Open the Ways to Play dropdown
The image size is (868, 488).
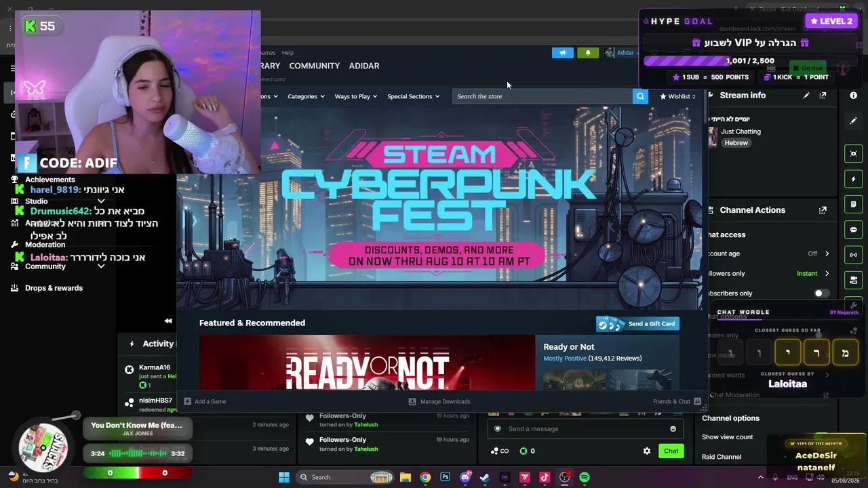click(356, 96)
